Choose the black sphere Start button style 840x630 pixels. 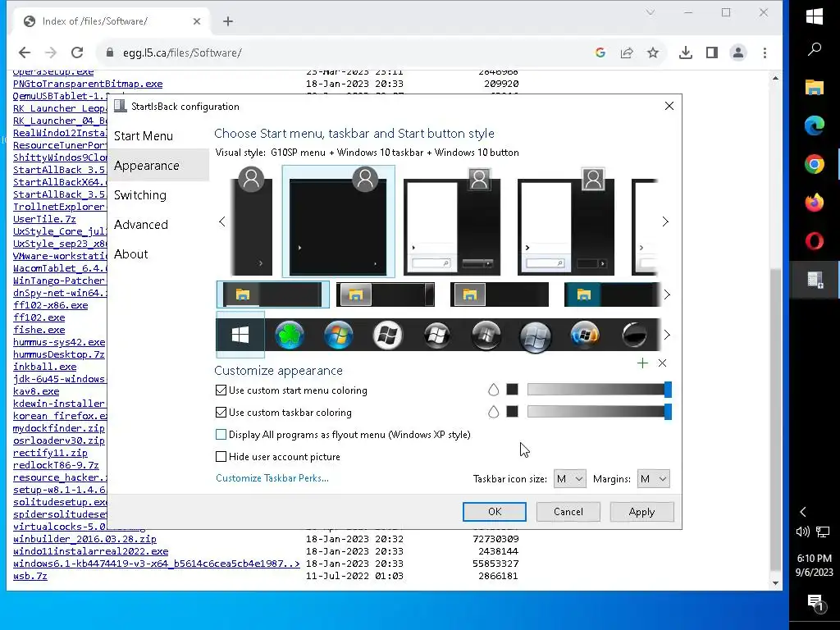[x=634, y=336]
